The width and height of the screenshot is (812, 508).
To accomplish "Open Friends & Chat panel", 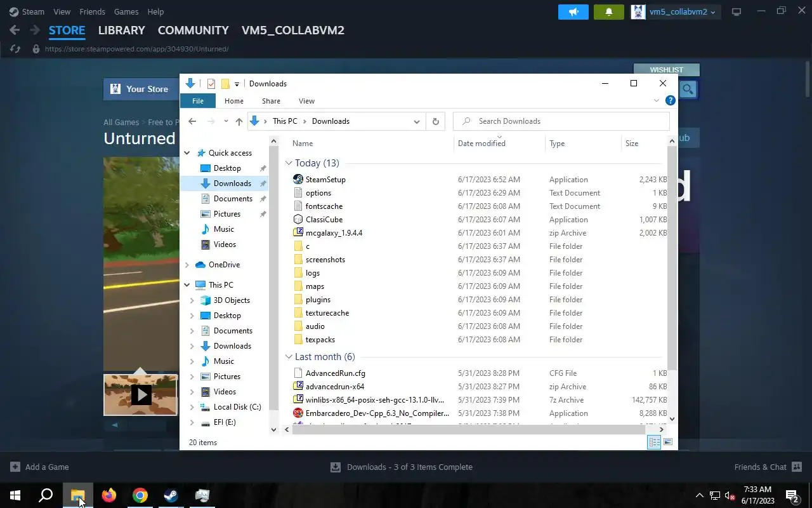I will (x=769, y=467).
